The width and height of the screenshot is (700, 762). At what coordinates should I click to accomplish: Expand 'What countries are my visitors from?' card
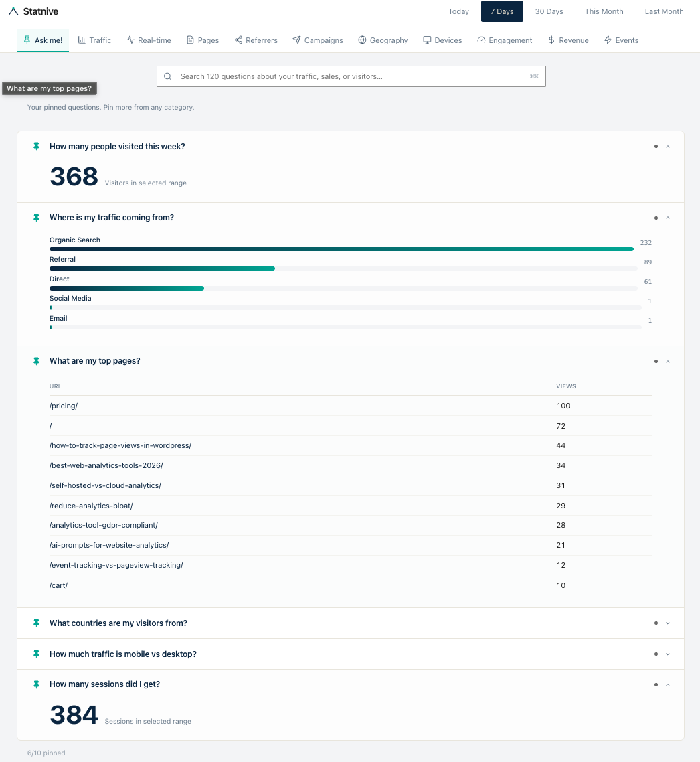click(x=668, y=623)
